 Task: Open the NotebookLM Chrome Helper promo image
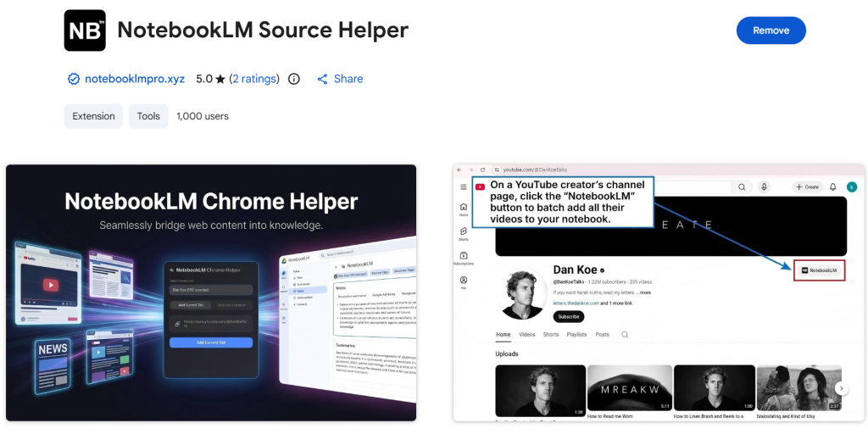click(x=211, y=292)
